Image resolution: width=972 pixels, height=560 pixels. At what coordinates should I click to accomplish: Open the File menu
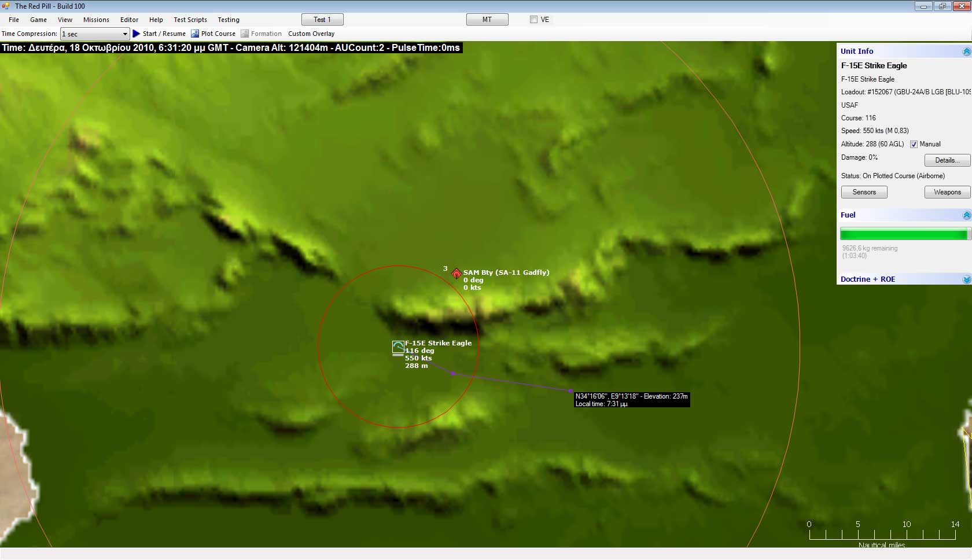[14, 20]
